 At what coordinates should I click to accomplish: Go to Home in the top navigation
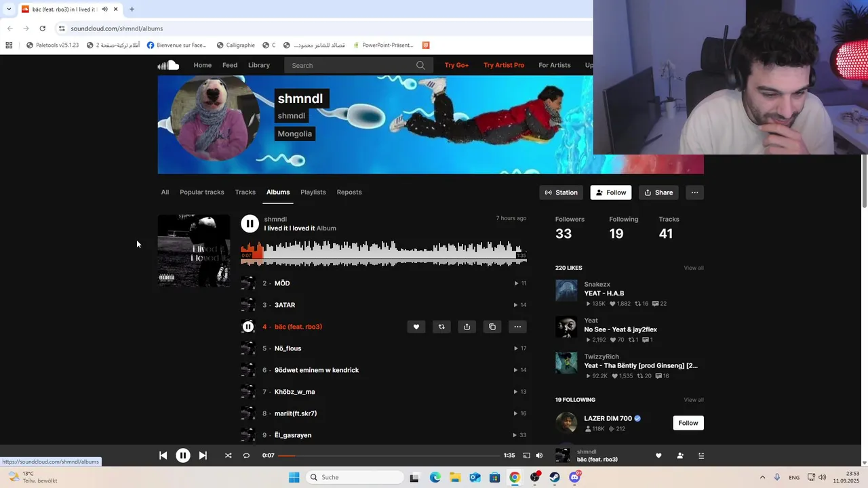tap(203, 65)
